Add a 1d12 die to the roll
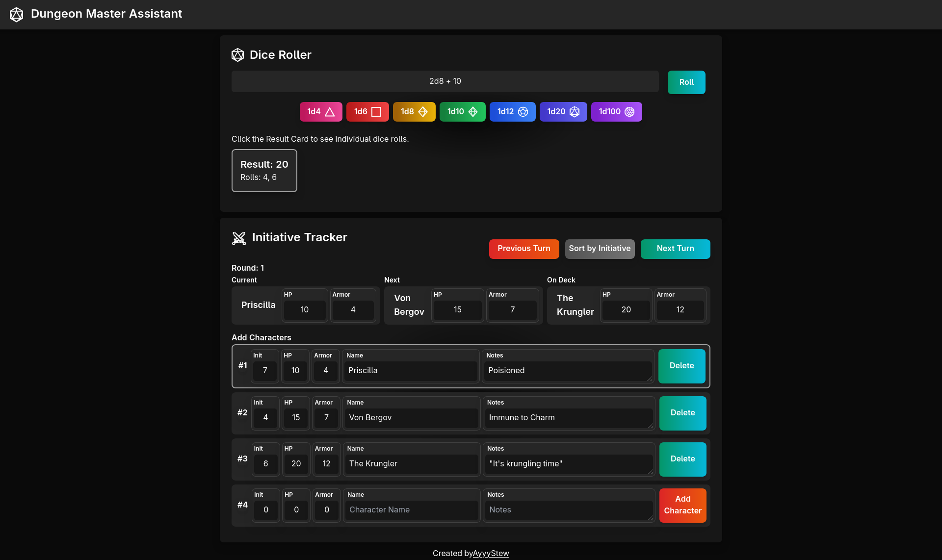The image size is (942, 560). (x=513, y=112)
